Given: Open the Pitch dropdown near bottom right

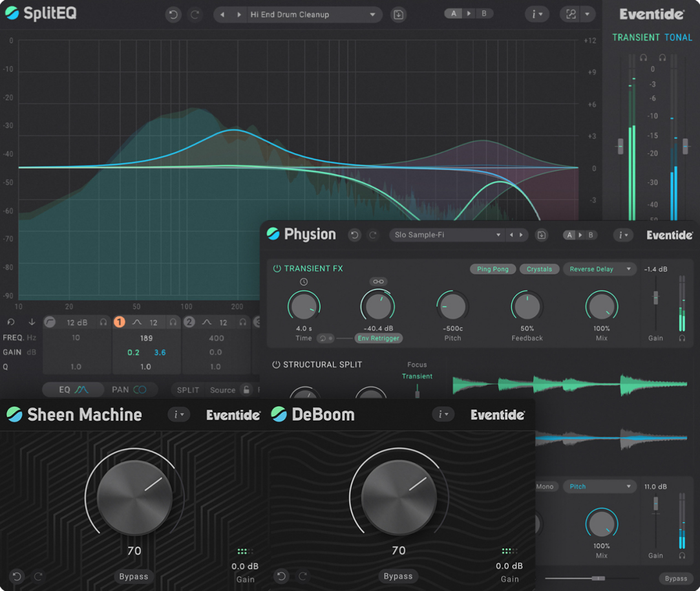Looking at the screenshot, I should coord(599,486).
